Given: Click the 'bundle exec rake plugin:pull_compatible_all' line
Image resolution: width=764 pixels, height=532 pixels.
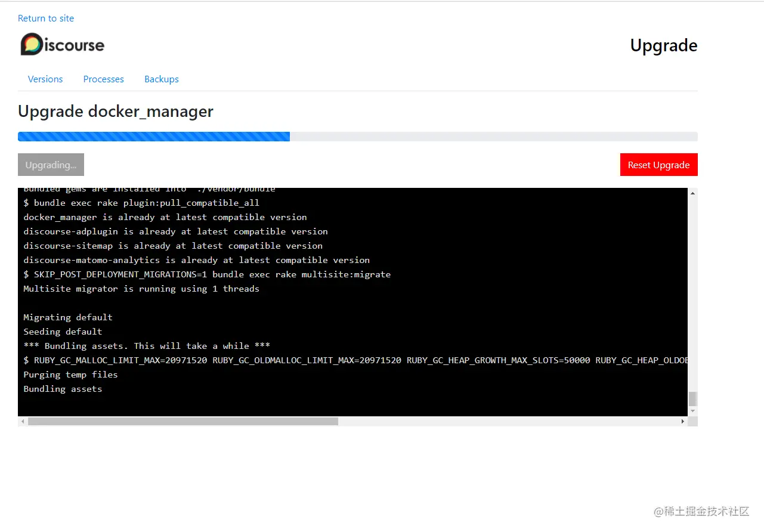Looking at the screenshot, I should point(141,203).
